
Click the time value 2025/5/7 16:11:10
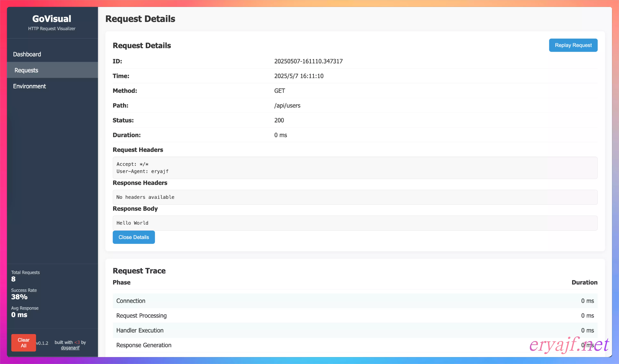coord(299,76)
